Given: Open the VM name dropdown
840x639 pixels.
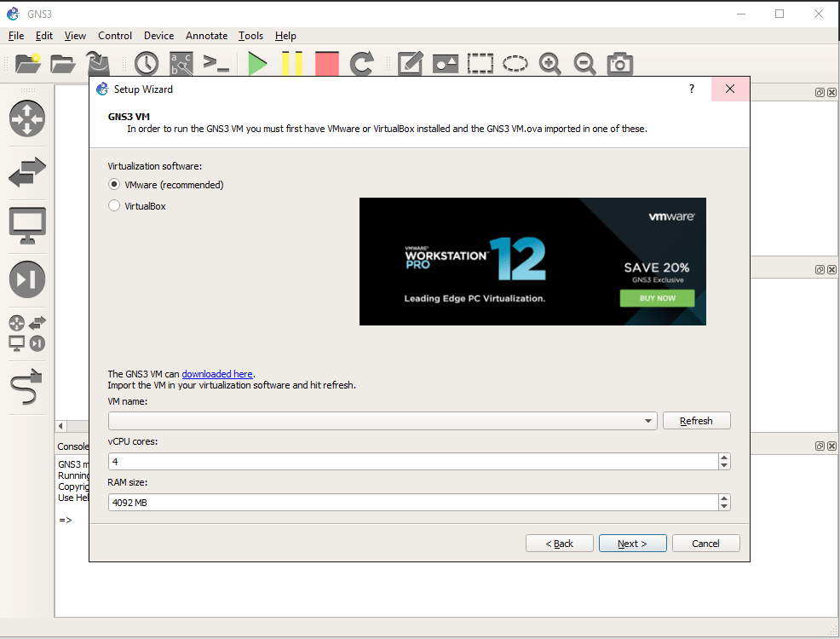Looking at the screenshot, I should (383, 421).
